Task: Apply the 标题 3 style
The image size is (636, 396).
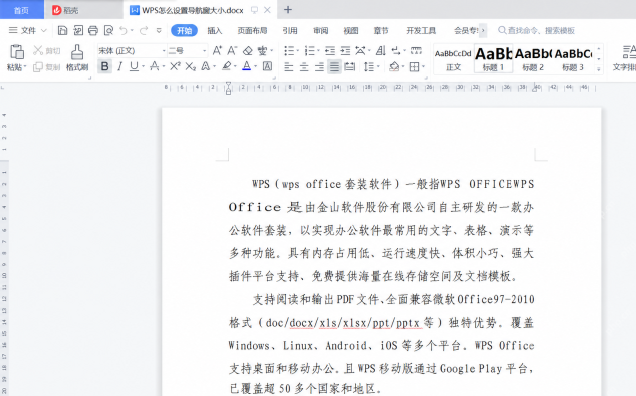Action: (573, 59)
